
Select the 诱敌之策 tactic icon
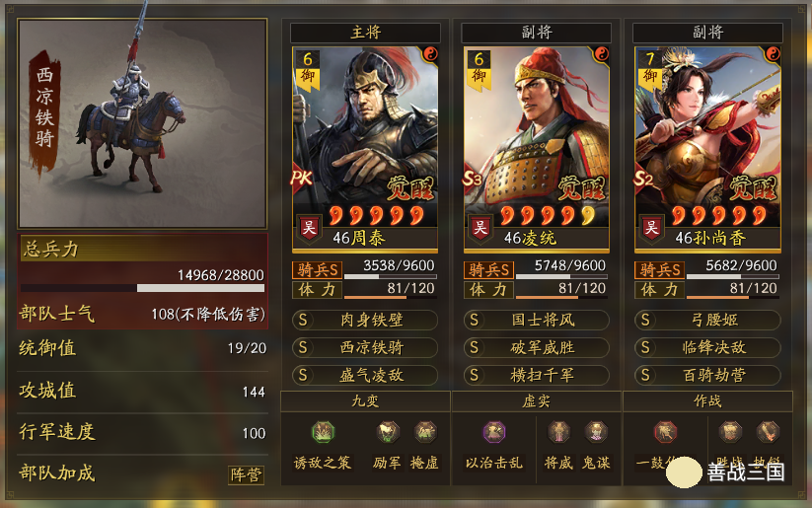coord(324,432)
